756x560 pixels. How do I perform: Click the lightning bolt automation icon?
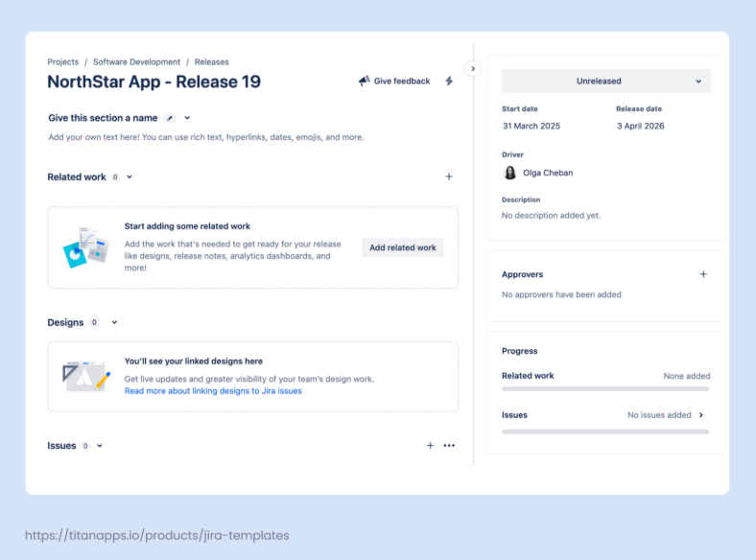click(449, 82)
